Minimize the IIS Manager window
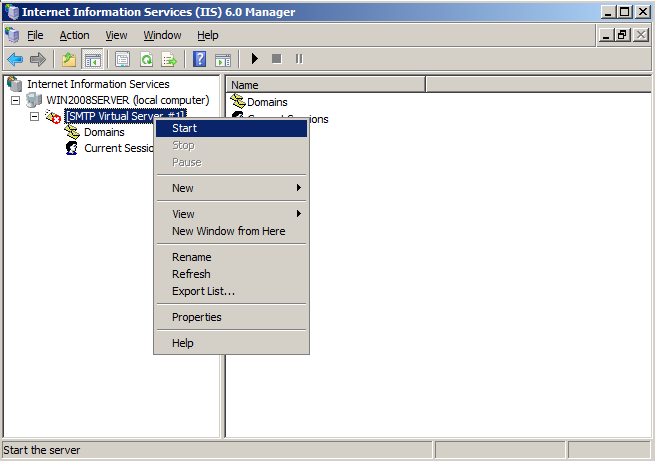The height and width of the screenshot is (461, 655). [609, 12]
